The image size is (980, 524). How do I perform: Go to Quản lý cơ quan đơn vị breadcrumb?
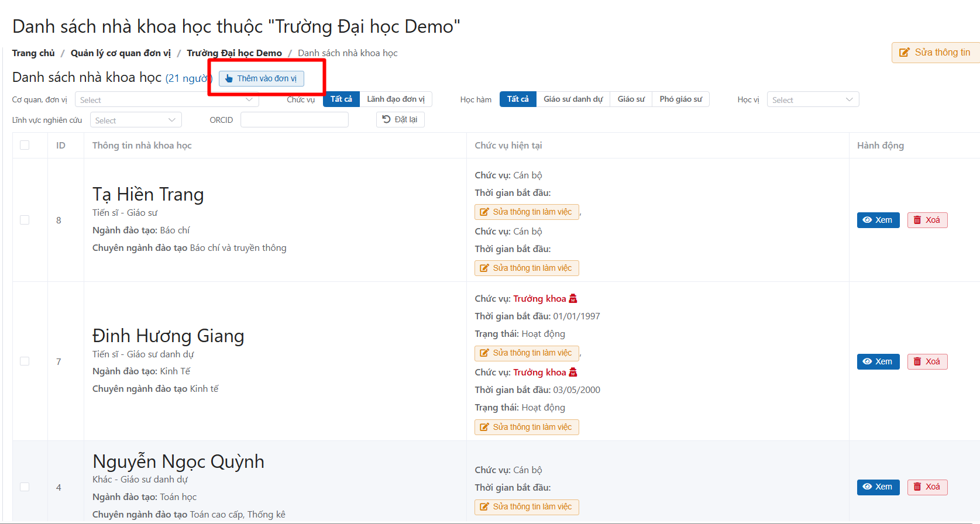click(121, 53)
